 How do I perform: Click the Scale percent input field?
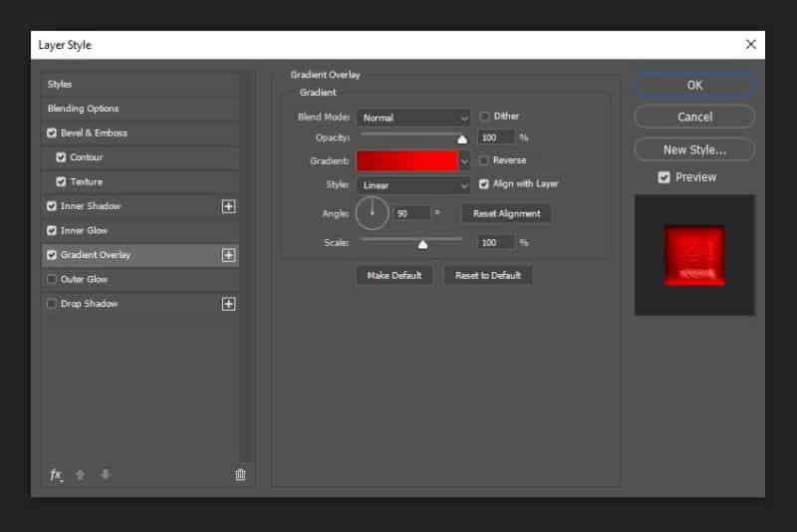tap(496, 243)
